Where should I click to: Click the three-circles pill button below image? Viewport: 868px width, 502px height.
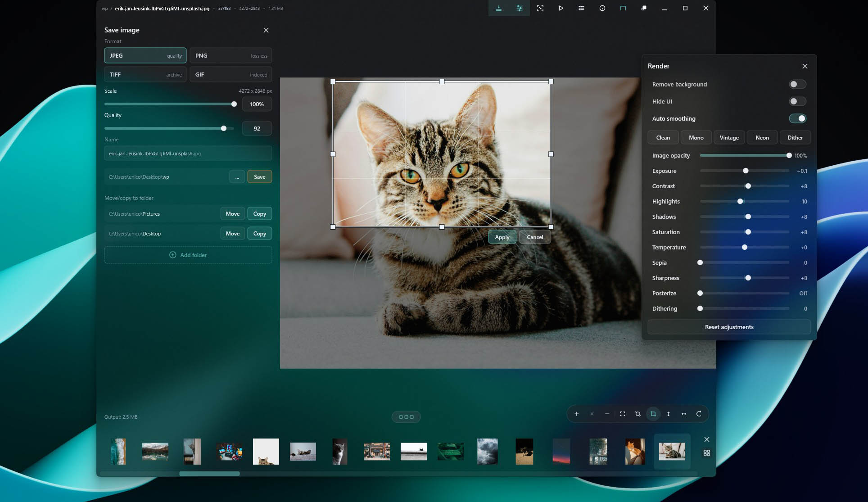pyautogui.click(x=406, y=417)
